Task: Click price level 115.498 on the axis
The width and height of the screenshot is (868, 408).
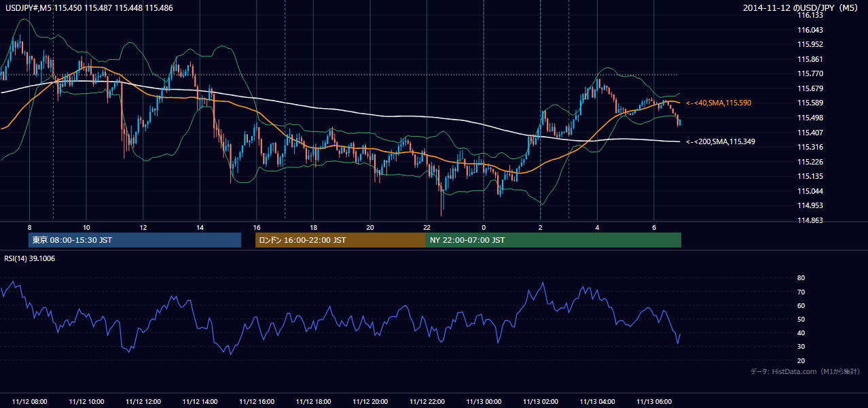Action: (810, 118)
